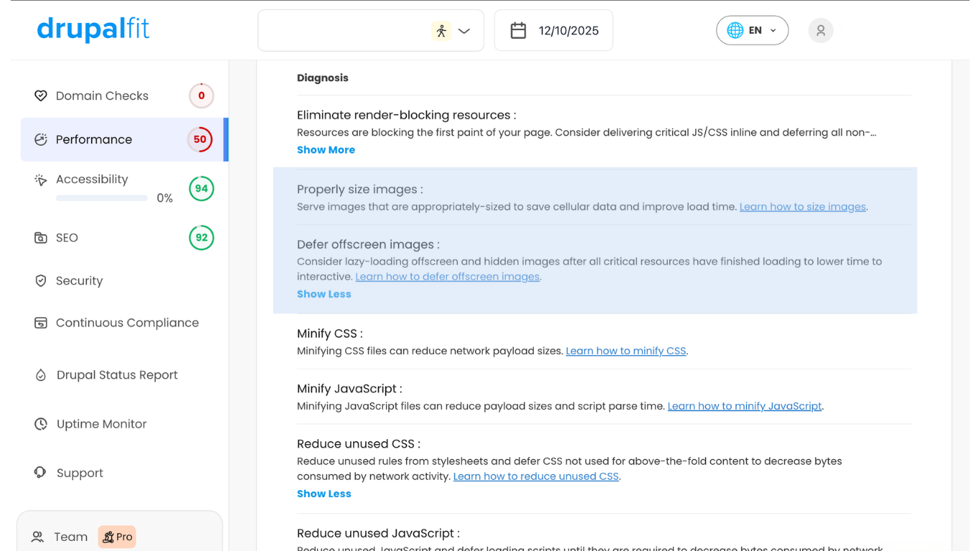Click the Minify JavaScript title

pos(349,389)
